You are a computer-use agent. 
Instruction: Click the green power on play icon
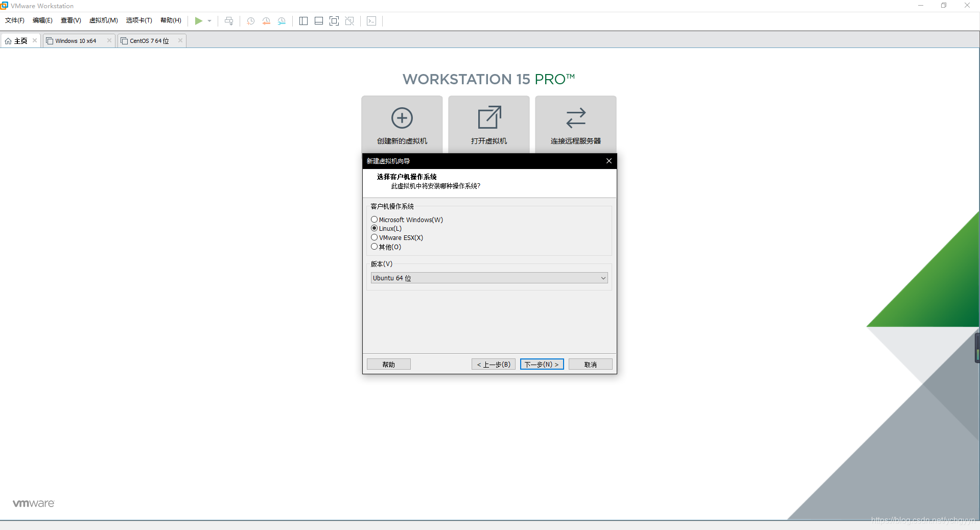point(198,21)
